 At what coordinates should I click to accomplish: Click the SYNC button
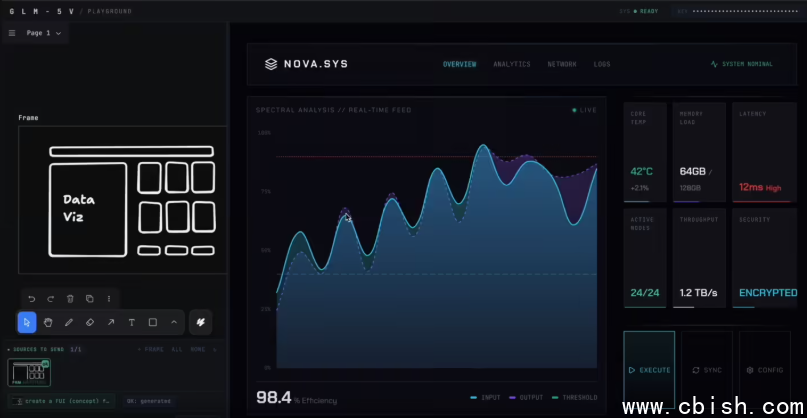pos(707,370)
